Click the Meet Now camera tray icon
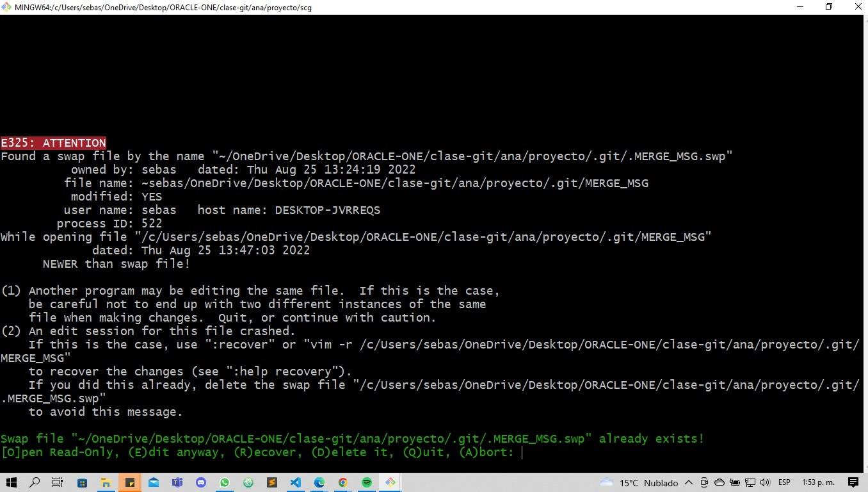 click(704, 482)
